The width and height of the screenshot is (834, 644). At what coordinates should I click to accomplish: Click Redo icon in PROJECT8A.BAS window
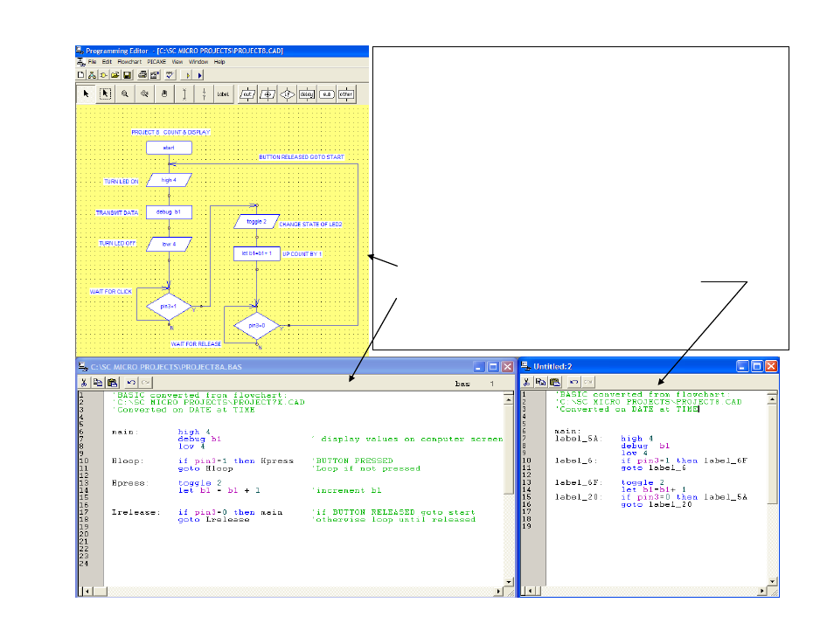[145, 383]
